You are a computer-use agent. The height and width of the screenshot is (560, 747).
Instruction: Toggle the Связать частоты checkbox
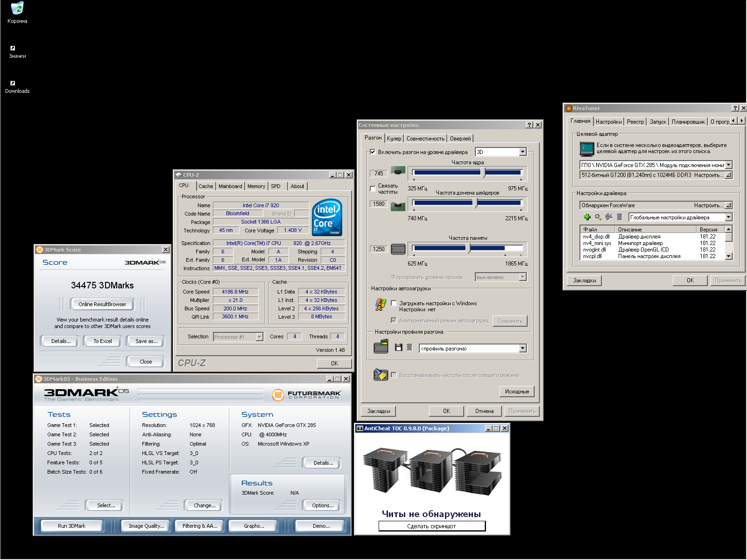[373, 189]
